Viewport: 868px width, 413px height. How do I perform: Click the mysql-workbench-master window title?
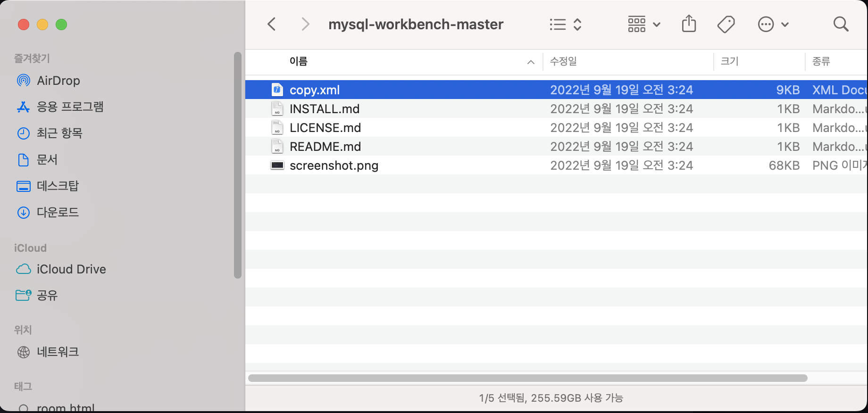click(x=416, y=24)
